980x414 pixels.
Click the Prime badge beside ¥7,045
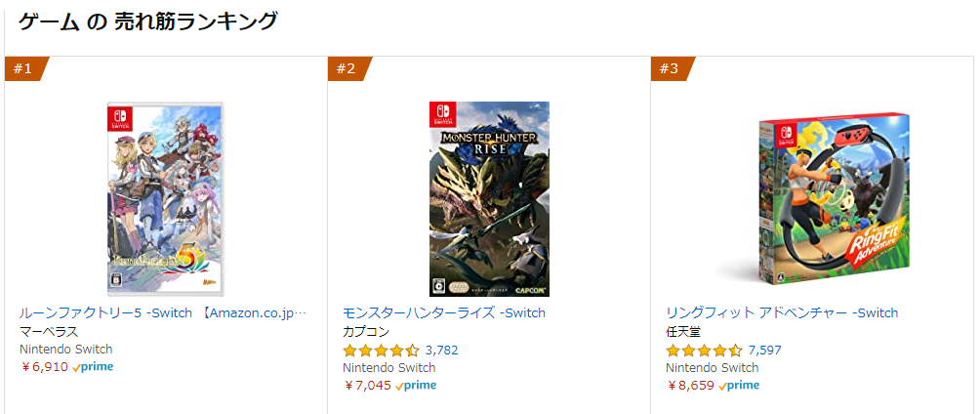[x=417, y=385]
